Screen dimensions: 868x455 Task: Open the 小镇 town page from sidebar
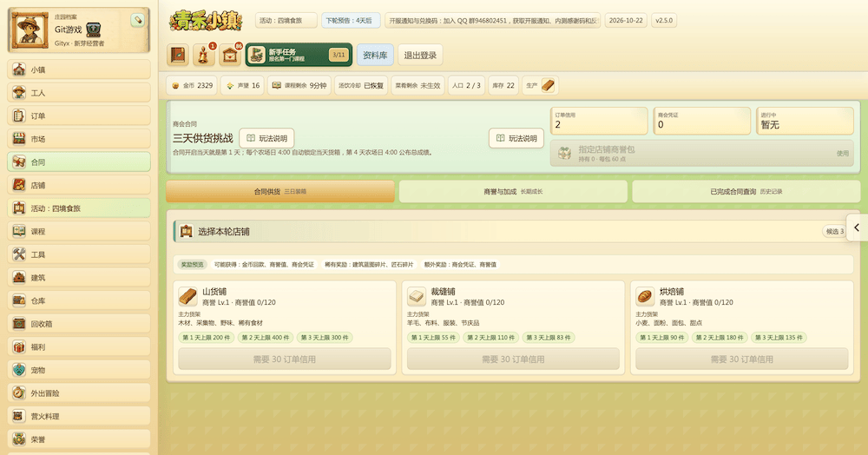(x=79, y=69)
